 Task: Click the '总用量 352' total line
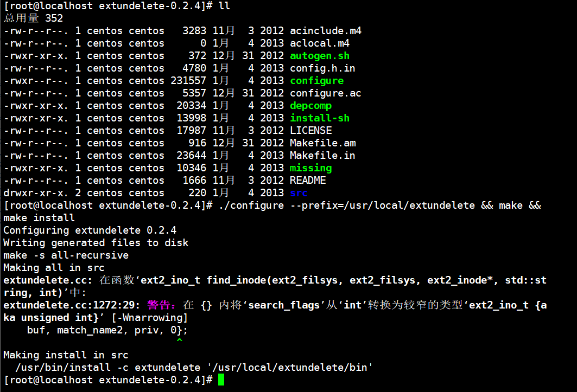pyautogui.click(x=33, y=18)
